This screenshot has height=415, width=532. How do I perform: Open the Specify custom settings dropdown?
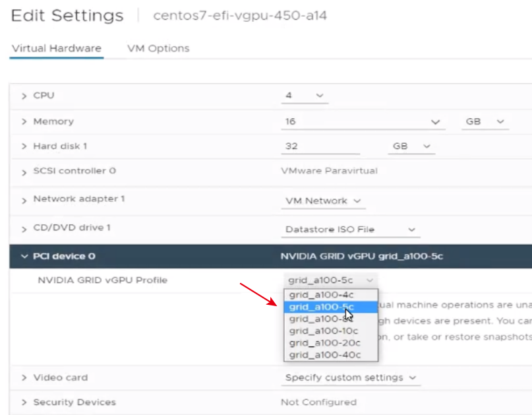point(351,377)
